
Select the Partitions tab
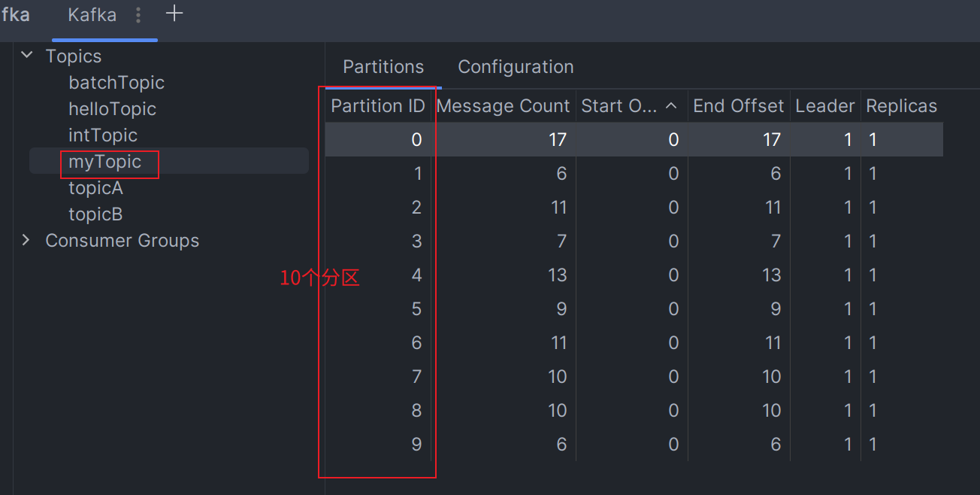[x=383, y=67]
